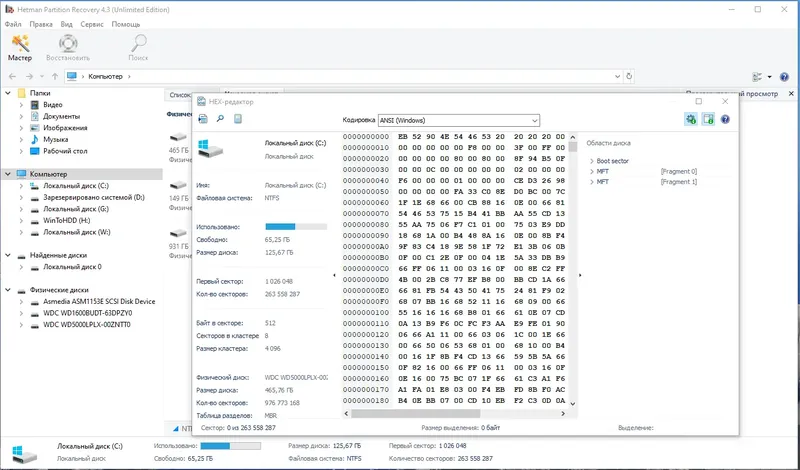Toggle the disk areas panel button
Viewport: 800px width, 470px height.
pyautogui.click(x=708, y=119)
